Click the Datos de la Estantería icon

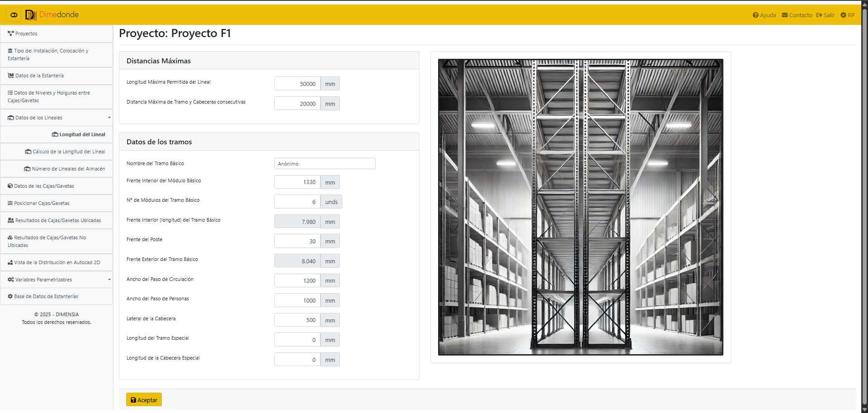click(x=11, y=76)
